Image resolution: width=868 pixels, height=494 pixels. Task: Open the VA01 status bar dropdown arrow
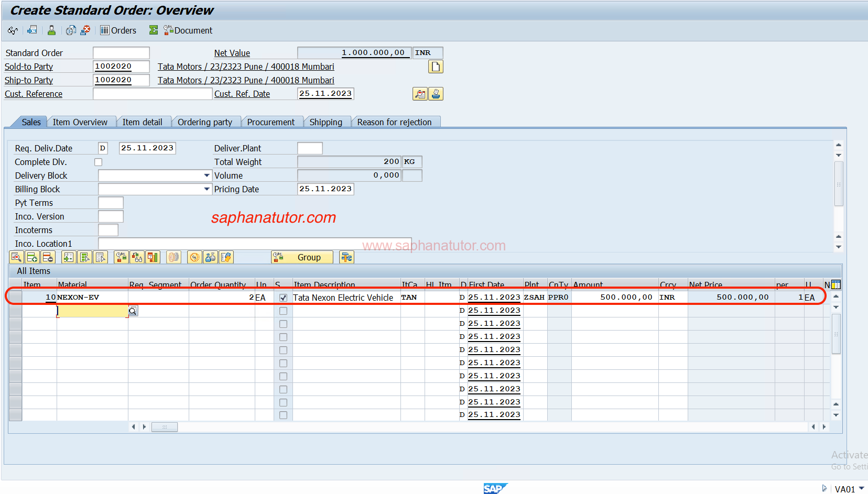click(861, 488)
